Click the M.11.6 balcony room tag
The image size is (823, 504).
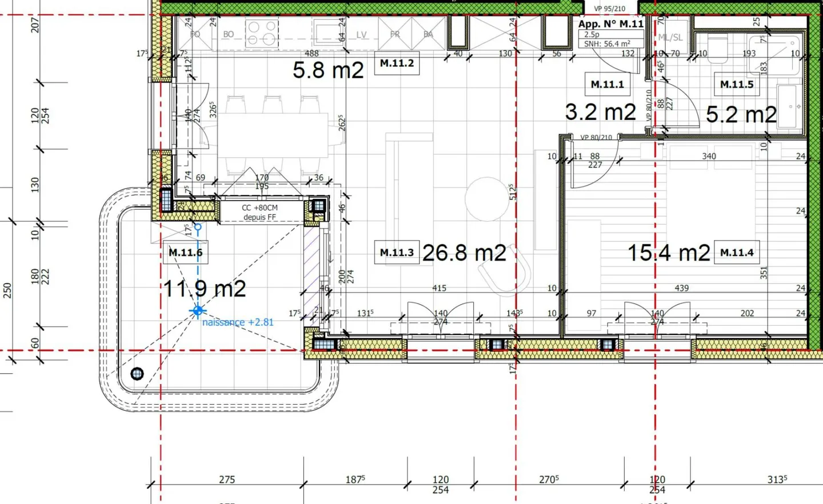(x=185, y=252)
